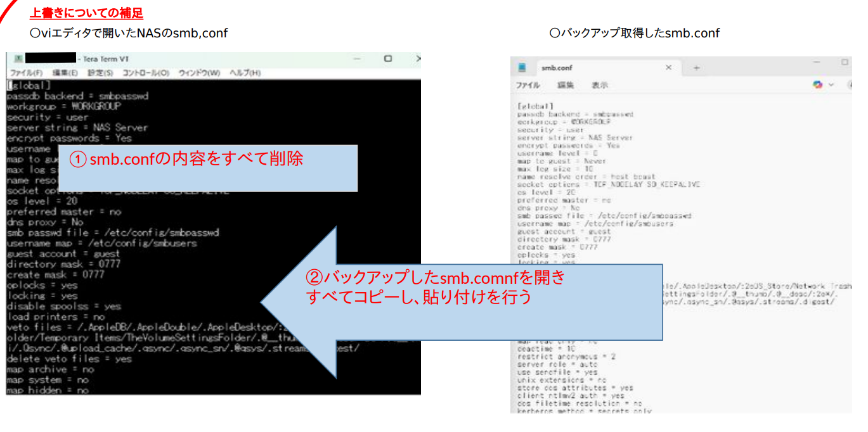Add a new Notepad tab with plus icon
Screen dimensions: 868x432
pos(696,68)
